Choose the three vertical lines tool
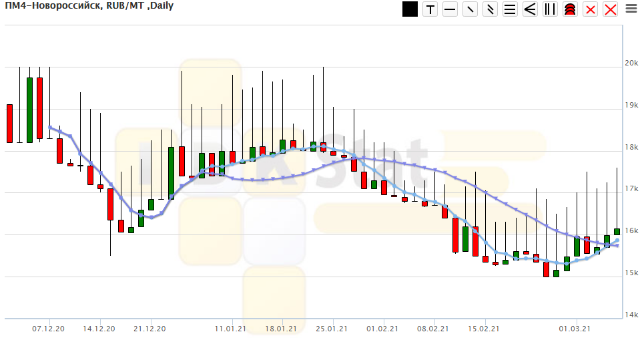This screenshot has width=644, height=338. click(x=550, y=9)
